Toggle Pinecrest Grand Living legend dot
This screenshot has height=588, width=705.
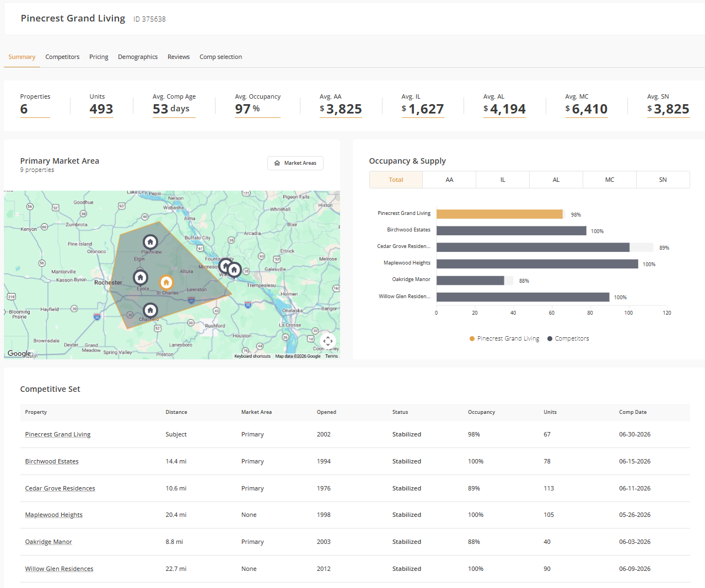coord(472,339)
